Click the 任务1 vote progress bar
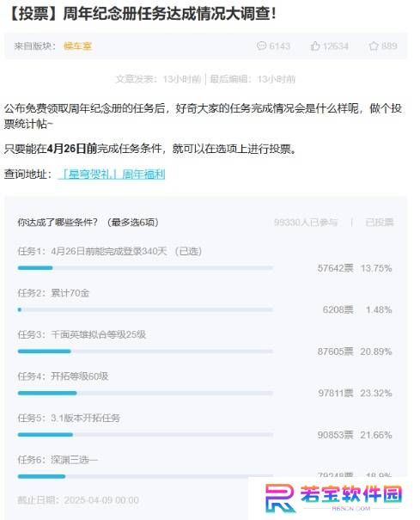The width and height of the screenshot is (420, 520). pyautogui.click(x=145, y=267)
